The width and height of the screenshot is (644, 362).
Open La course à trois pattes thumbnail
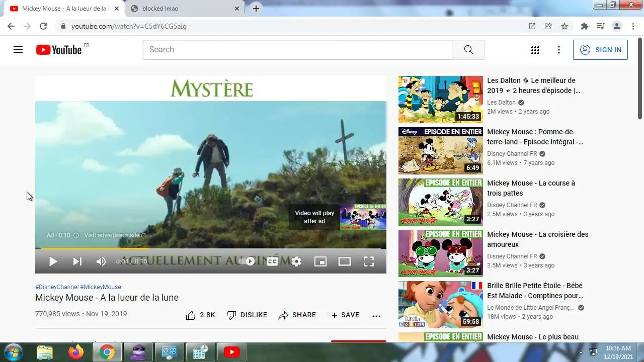441,202
